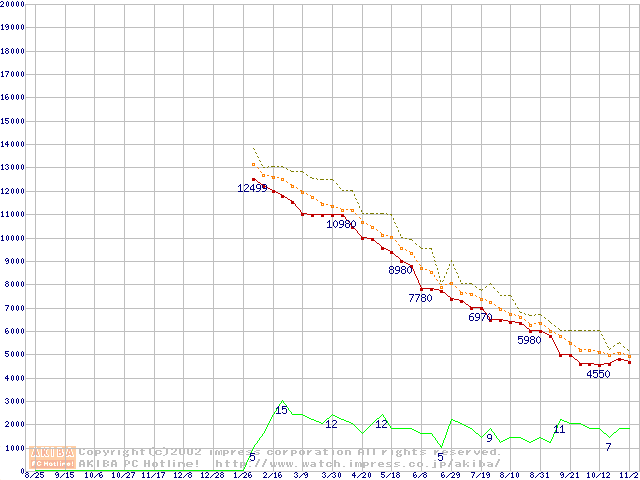Viewport: 640px width, 480px height.
Task: Select the 8/25 date on x-axis
Action: pyautogui.click(x=33, y=475)
